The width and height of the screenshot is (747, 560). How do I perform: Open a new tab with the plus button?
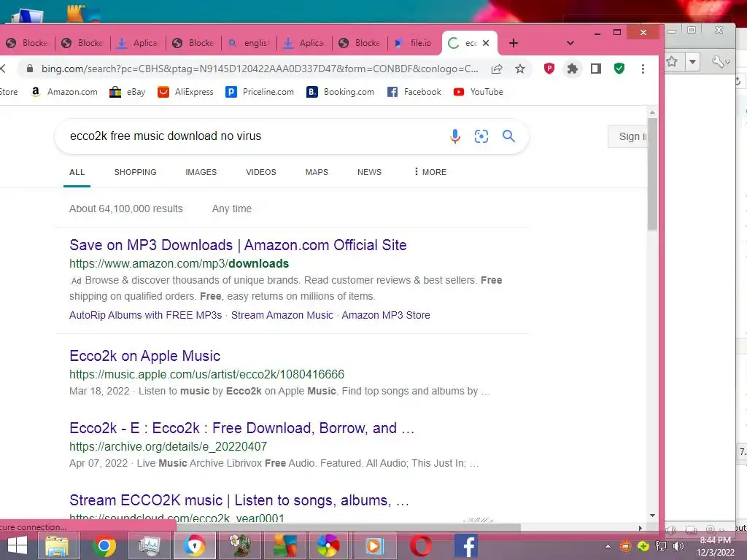514,43
